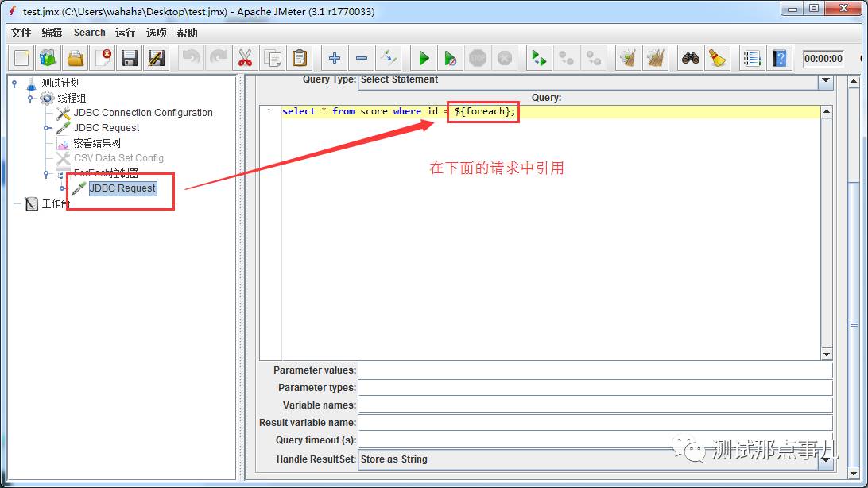
Task: Click the New test plan icon
Action: click(x=21, y=57)
